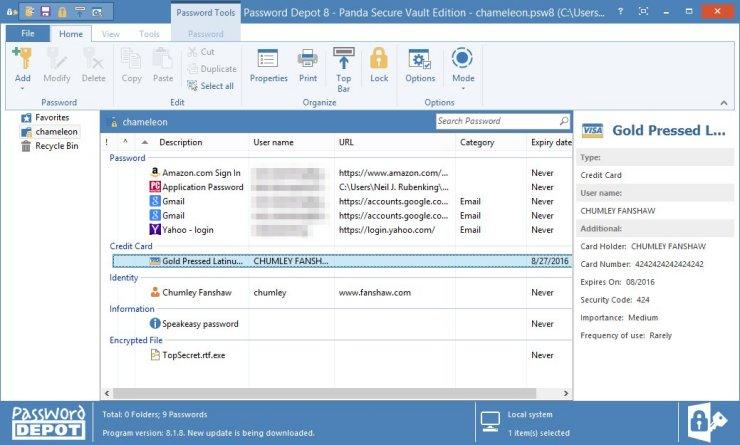
Task: Click the Card Number value 4242424242424242
Action: pyautogui.click(x=669, y=264)
